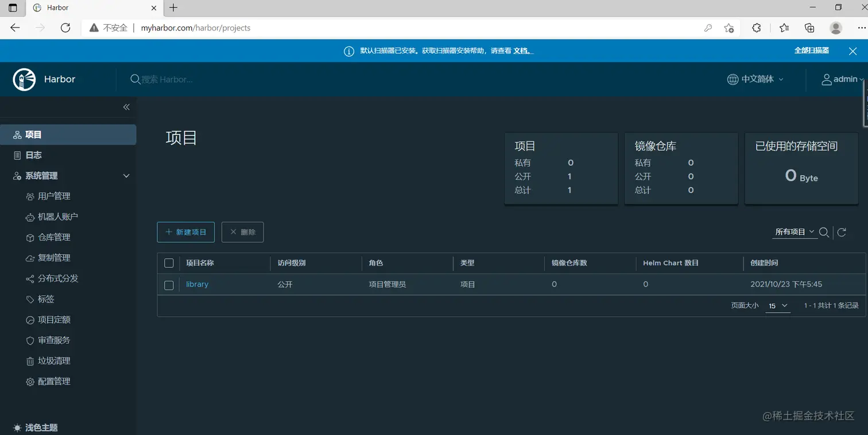The image size is (868, 435).
Task: Open the browser favorites list icon
Action: click(x=784, y=28)
